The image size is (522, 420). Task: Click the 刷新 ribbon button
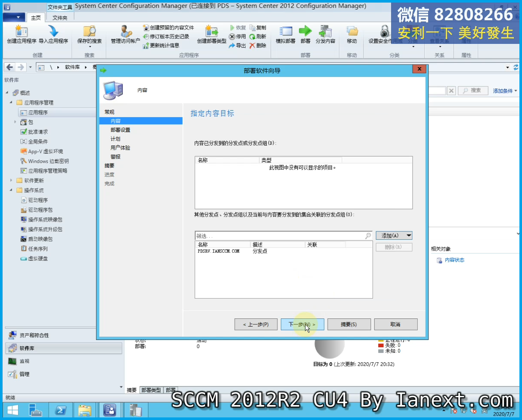click(258, 37)
